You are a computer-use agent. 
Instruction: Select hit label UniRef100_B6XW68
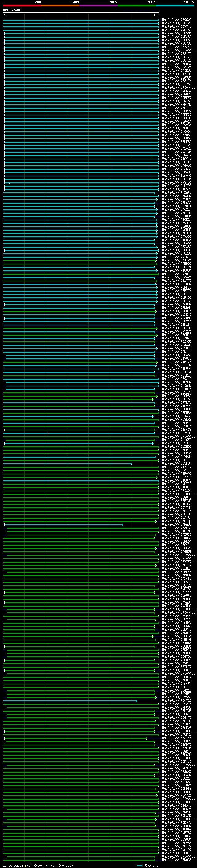tap(177, 836)
